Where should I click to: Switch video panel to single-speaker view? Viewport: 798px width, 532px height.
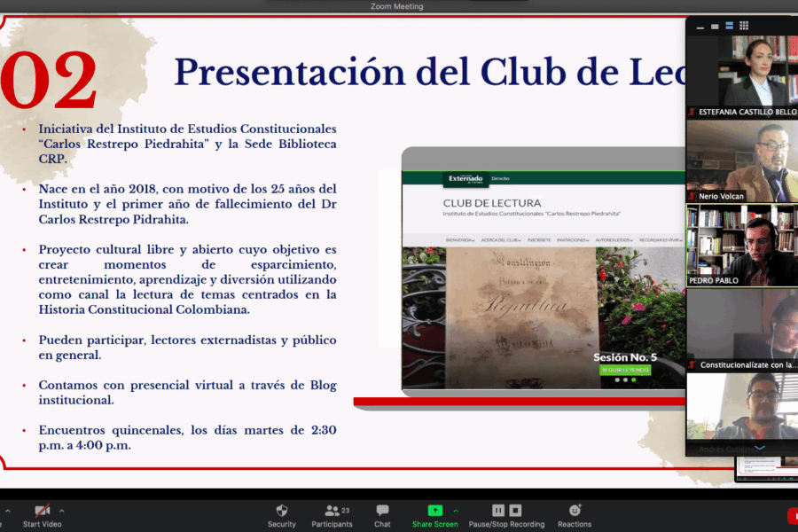pos(715,26)
